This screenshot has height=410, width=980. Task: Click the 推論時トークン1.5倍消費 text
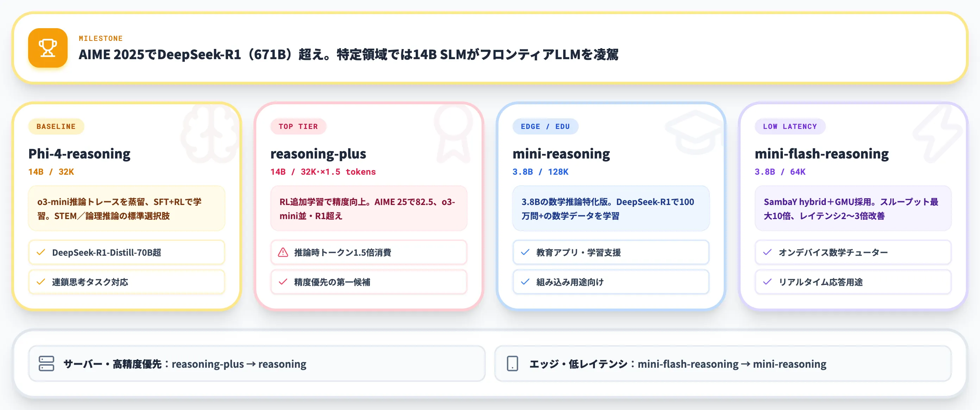tap(343, 253)
